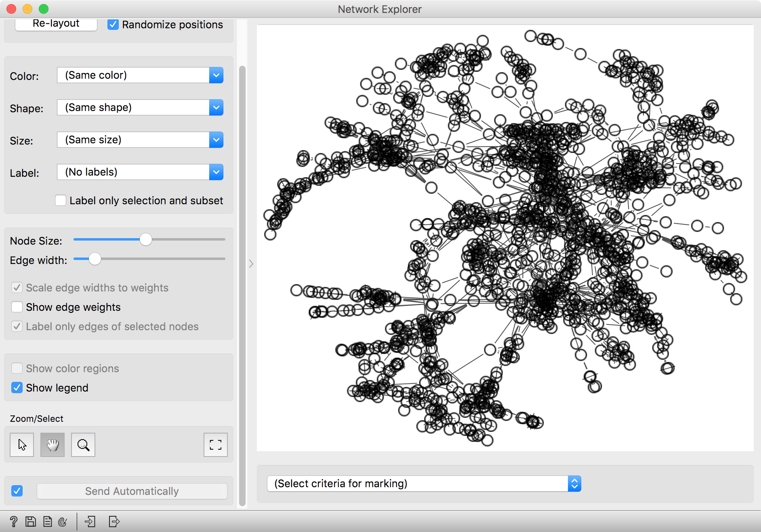Enable Show edge weights

(17, 307)
